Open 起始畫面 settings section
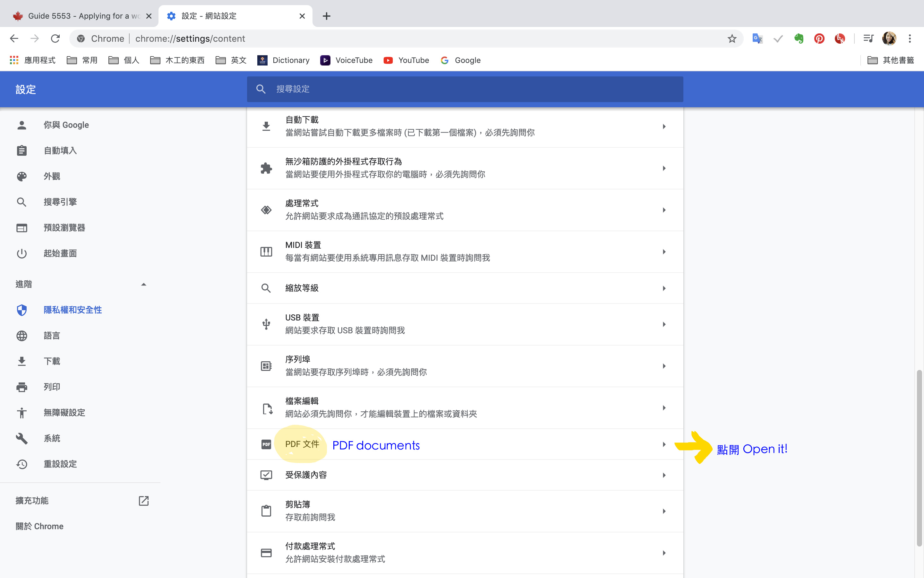Screen dimensions: 924x578 click(x=60, y=253)
